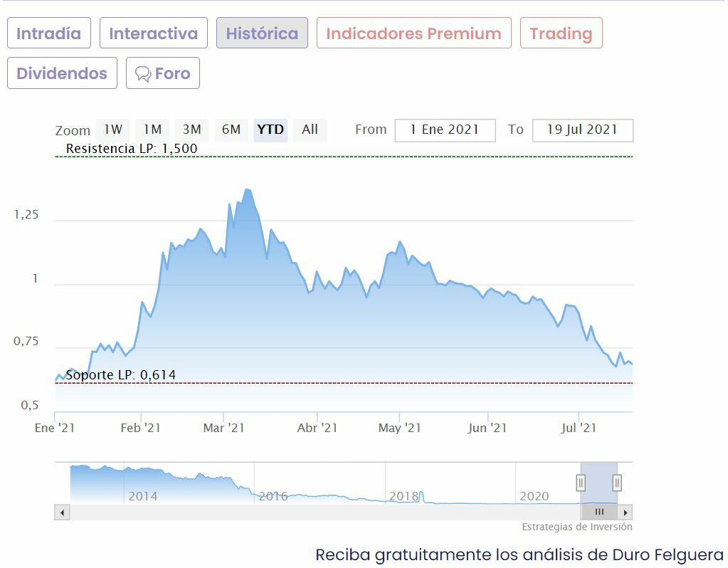This screenshot has height=568, width=728.
Task: Click the navigator scroll left arrow
Action: point(63,512)
